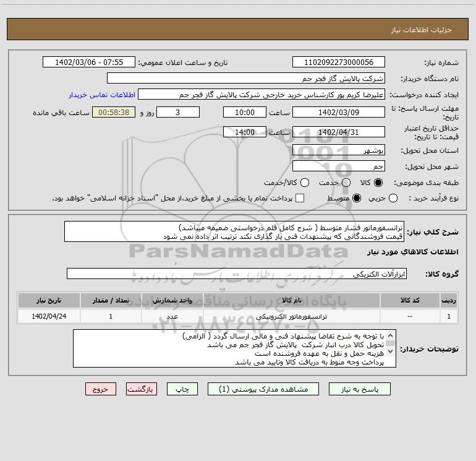476x461 pixels.
Task: Click the unit cell عدد
Action: coord(172,316)
